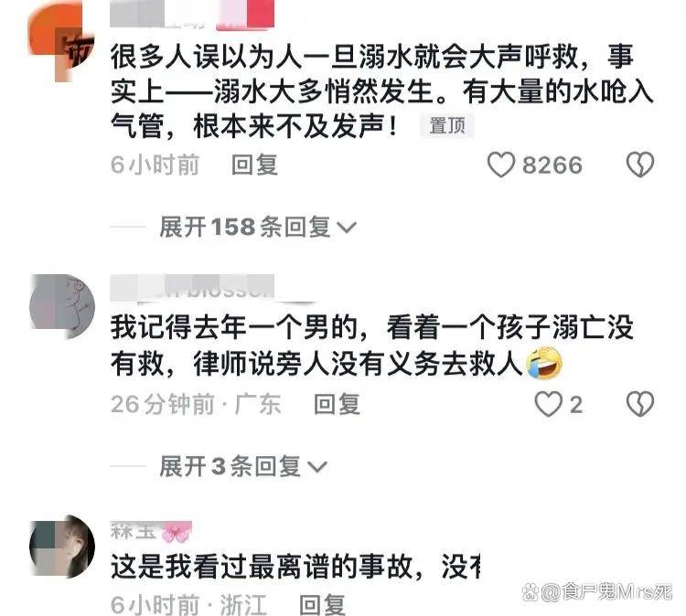The height and width of the screenshot is (616, 686).
Task: Tap the pink flower icon beside third username
Action: coord(177,532)
